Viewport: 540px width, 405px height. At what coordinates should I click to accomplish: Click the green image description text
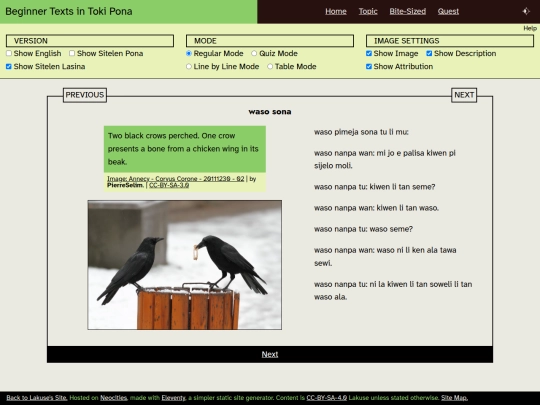[x=185, y=149]
